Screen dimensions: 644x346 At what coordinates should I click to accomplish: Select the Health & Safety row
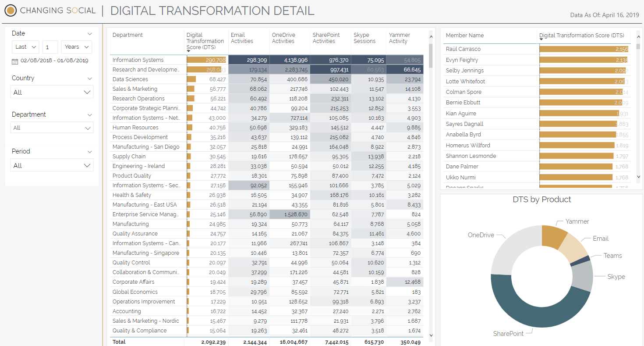tap(267, 195)
